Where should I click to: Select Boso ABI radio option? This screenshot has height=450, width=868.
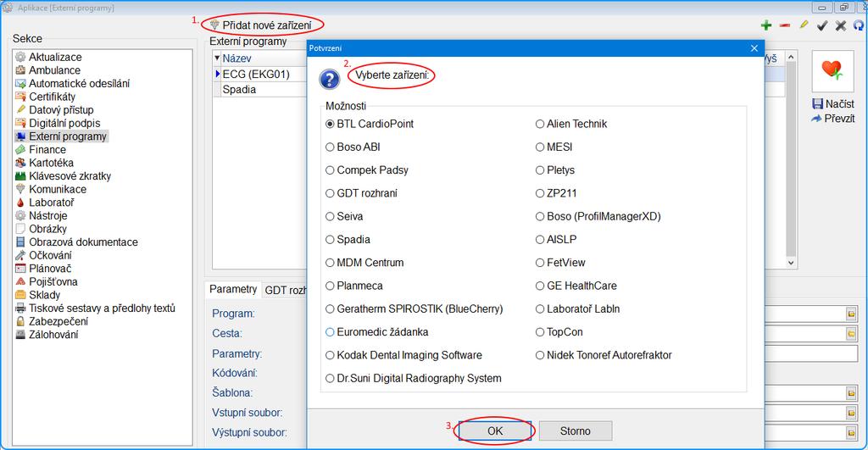pos(353,147)
